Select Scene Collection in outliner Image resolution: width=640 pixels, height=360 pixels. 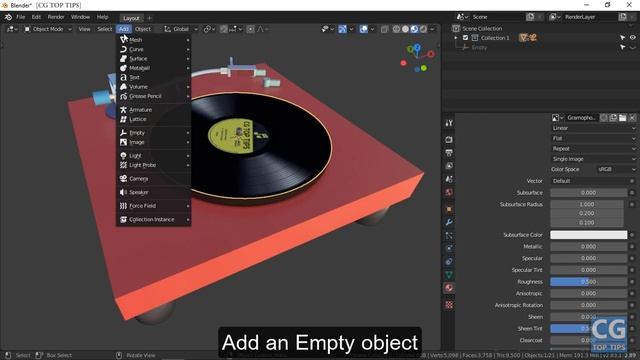pos(482,29)
